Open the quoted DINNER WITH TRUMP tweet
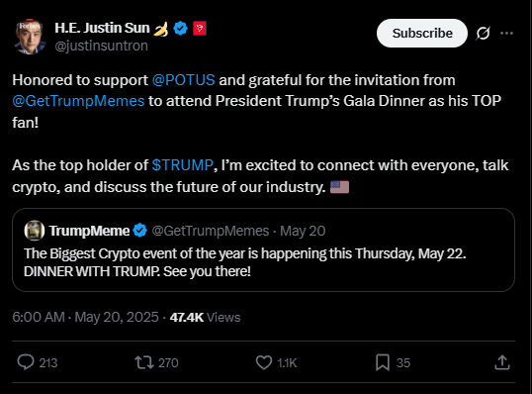 (263, 250)
